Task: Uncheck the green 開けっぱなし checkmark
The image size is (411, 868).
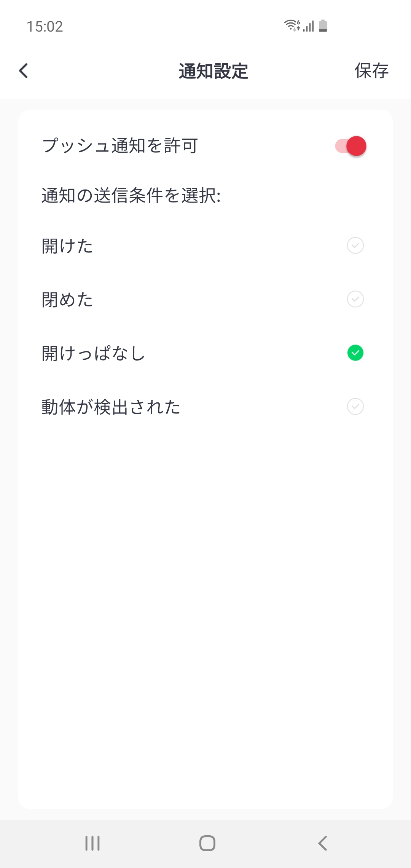Action: (x=355, y=353)
